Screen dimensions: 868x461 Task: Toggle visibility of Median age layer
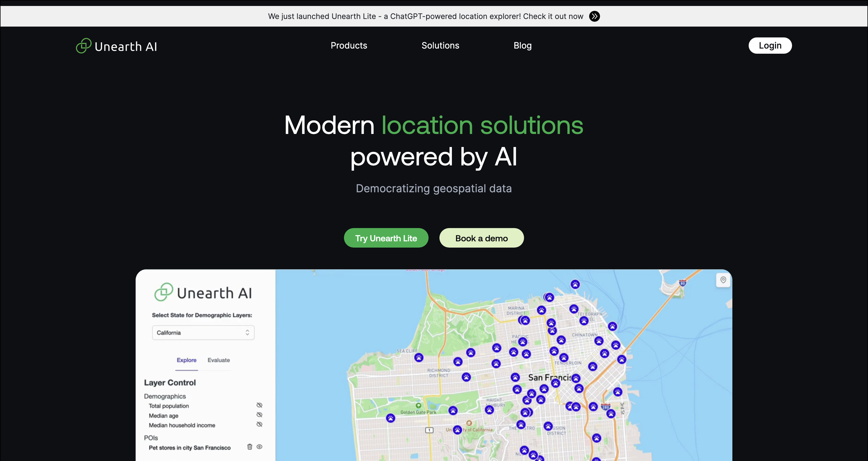coord(260,415)
